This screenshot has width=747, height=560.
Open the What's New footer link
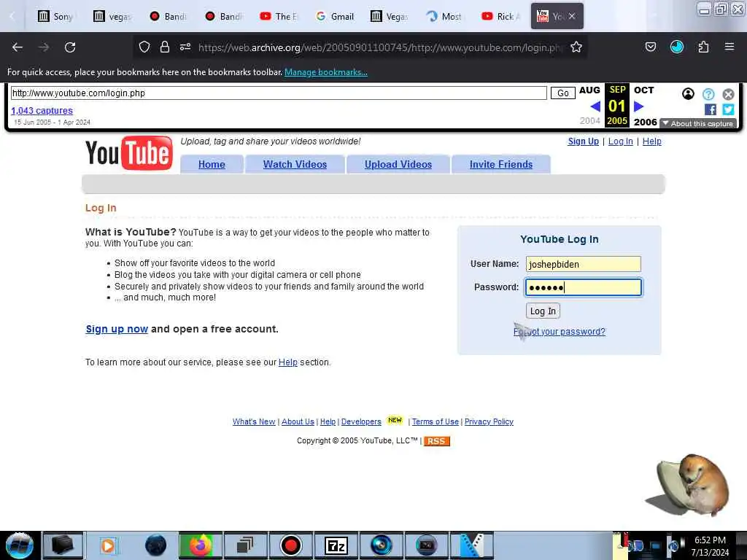254,421
